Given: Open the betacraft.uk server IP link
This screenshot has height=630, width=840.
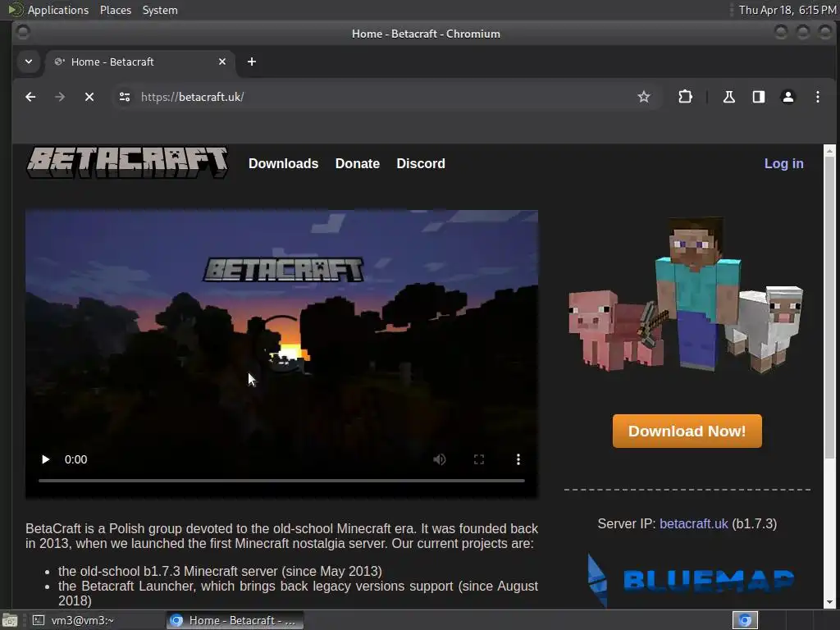Looking at the screenshot, I should tap(693, 523).
